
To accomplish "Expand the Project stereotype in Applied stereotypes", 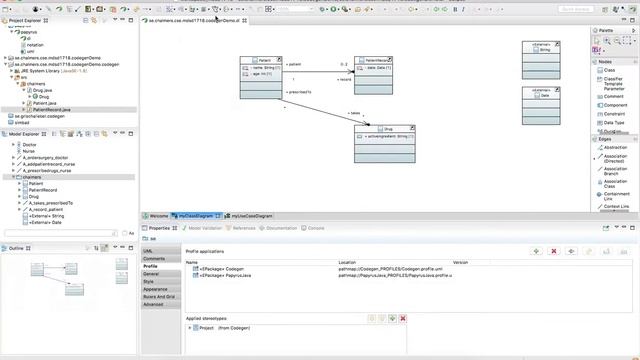I will point(189,328).
